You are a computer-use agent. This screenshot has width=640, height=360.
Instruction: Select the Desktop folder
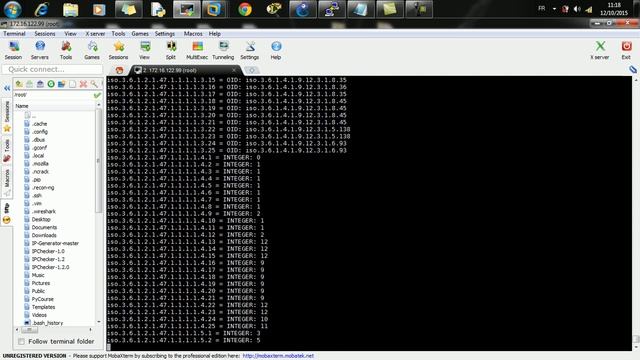tap(41, 219)
